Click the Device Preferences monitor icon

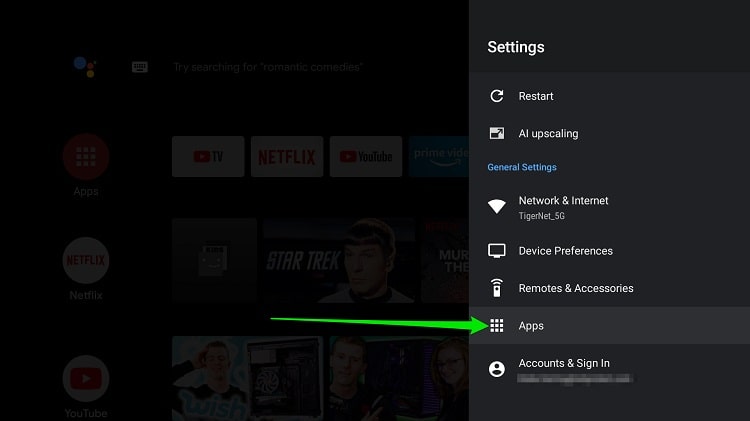click(x=496, y=251)
